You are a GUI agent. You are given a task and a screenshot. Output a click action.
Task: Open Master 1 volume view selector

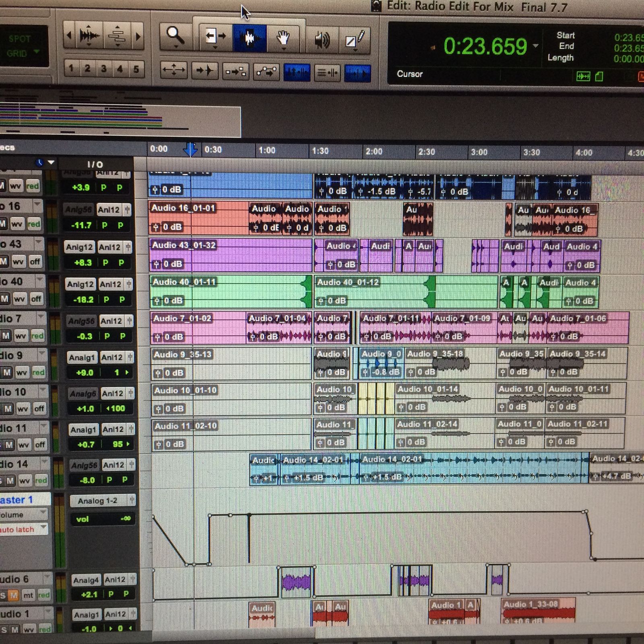point(43,514)
